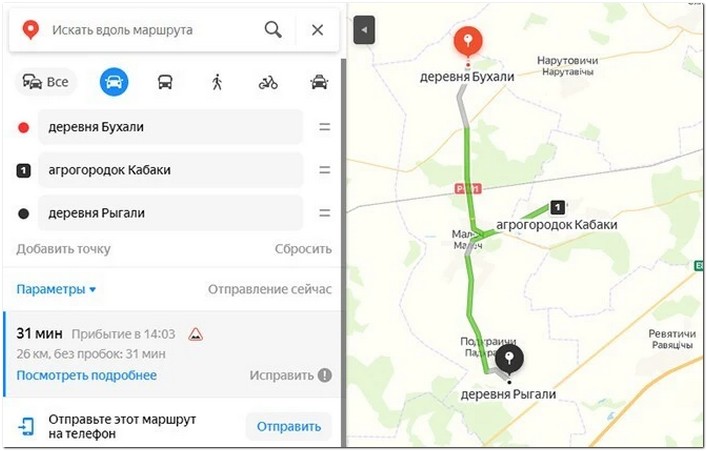The height and width of the screenshot is (451, 707).
Task: Send the route to phone with Отправить
Action: [x=289, y=426]
